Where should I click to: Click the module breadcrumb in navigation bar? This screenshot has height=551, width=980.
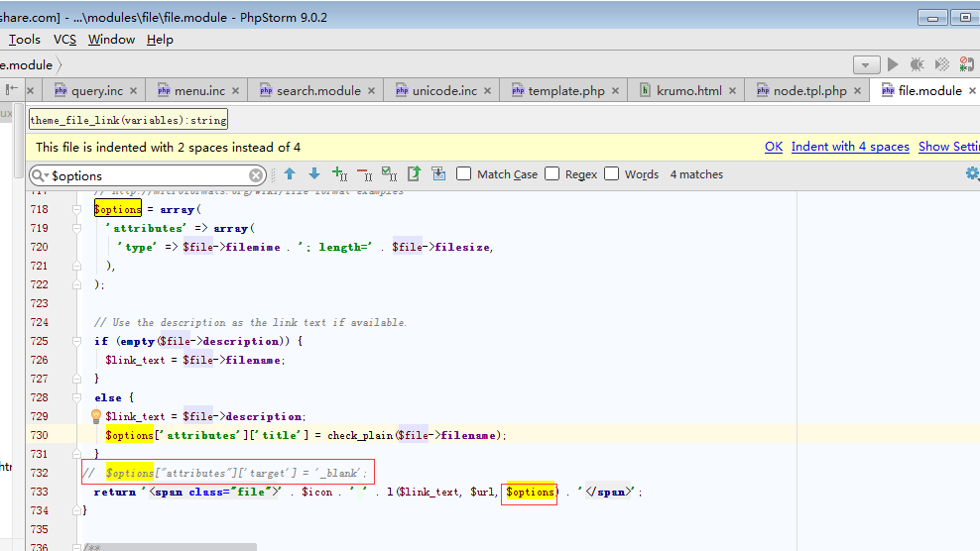pos(26,65)
